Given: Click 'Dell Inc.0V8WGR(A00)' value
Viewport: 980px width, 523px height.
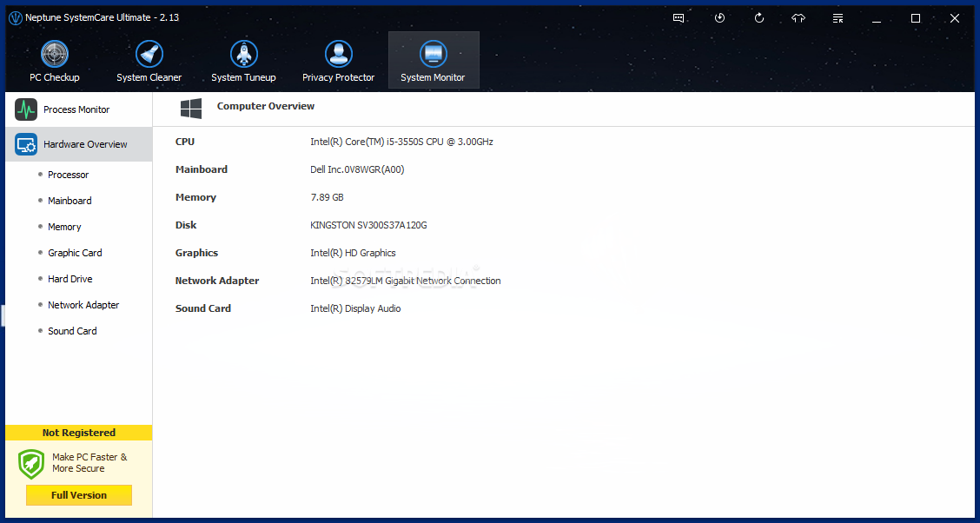Looking at the screenshot, I should [357, 169].
